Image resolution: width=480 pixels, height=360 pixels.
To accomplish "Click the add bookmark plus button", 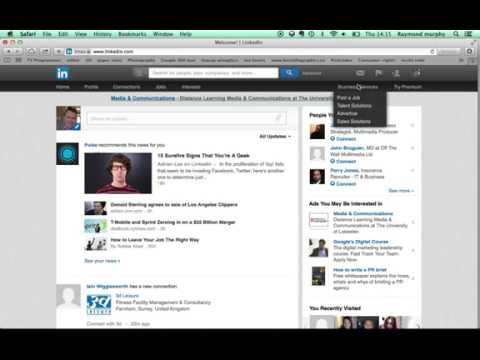I will (59, 51).
